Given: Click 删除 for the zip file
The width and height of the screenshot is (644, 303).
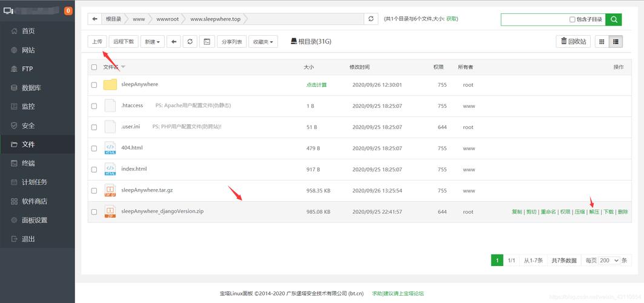Looking at the screenshot, I should click(x=623, y=212).
